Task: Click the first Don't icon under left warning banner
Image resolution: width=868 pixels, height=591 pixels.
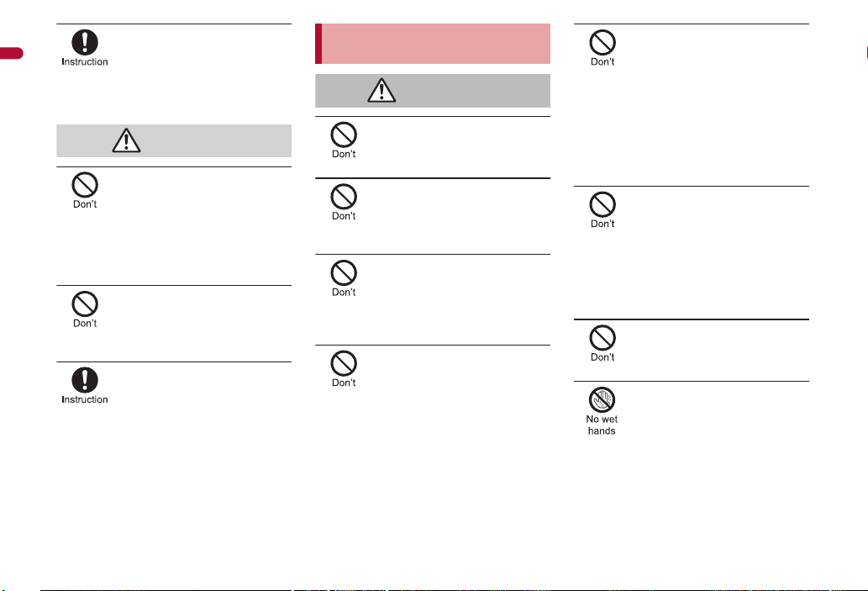Action: click(85, 184)
